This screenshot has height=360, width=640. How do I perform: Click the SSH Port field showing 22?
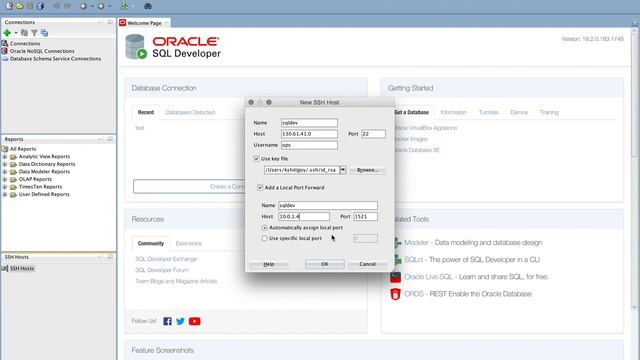[x=373, y=134]
